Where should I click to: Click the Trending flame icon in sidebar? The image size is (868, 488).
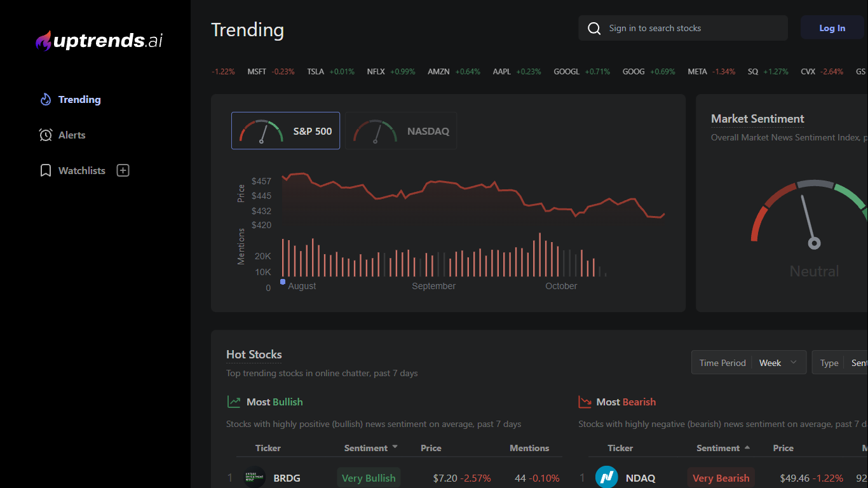[45, 99]
